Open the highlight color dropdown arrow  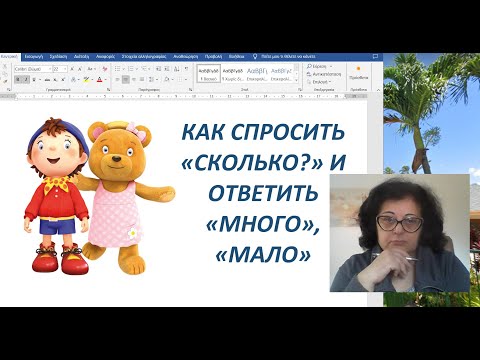(x=92, y=80)
